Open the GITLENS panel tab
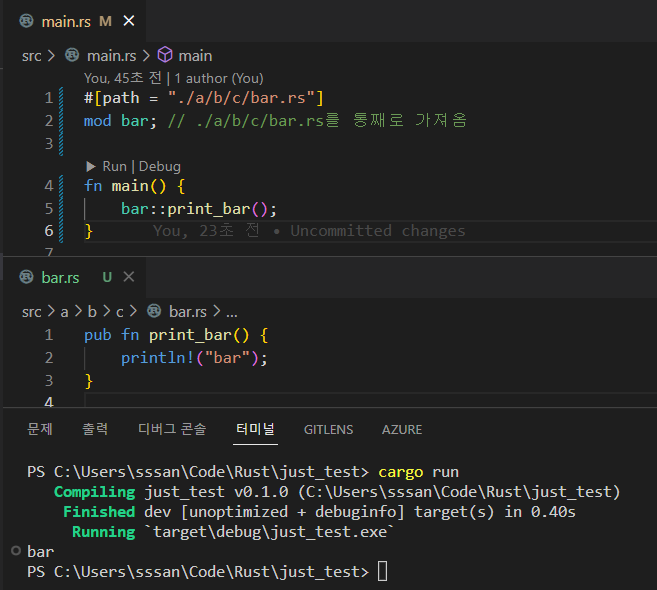Image resolution: width=657 pixels, height=590 pixels. pos(329,429)
